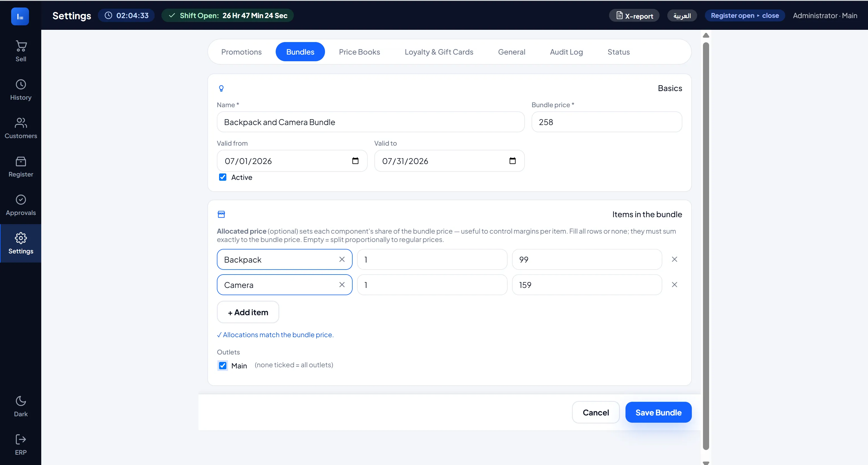Click the Valid from date field
This screenshot has height=465, width=868.
click(292, 161)
